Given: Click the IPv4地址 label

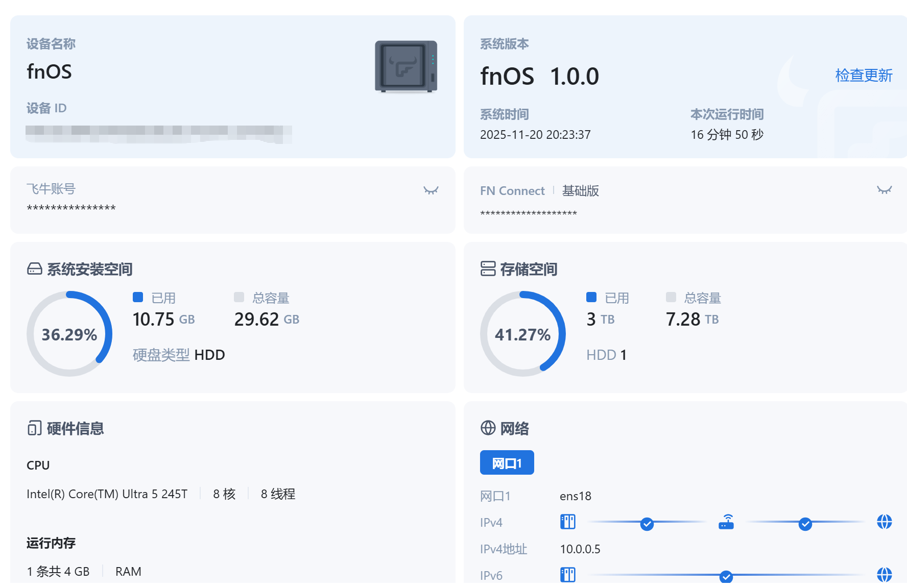Looking at the screenshot, I should point(504,549).
